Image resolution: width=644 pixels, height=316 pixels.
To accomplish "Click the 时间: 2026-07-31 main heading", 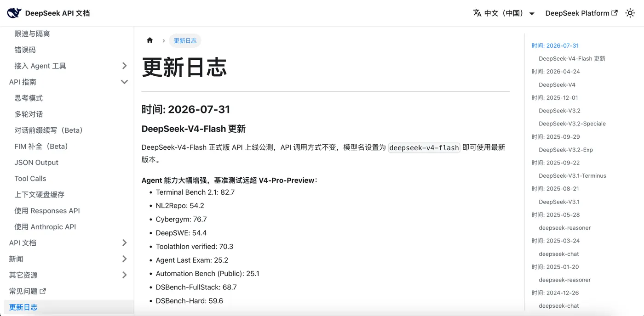I will (186, 109).
